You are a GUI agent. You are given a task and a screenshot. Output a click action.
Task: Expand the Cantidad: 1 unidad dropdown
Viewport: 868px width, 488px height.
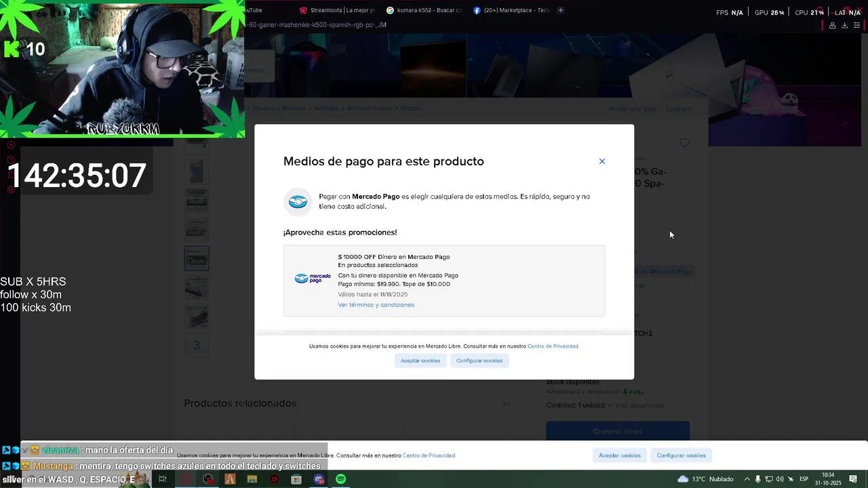[579, 405]
